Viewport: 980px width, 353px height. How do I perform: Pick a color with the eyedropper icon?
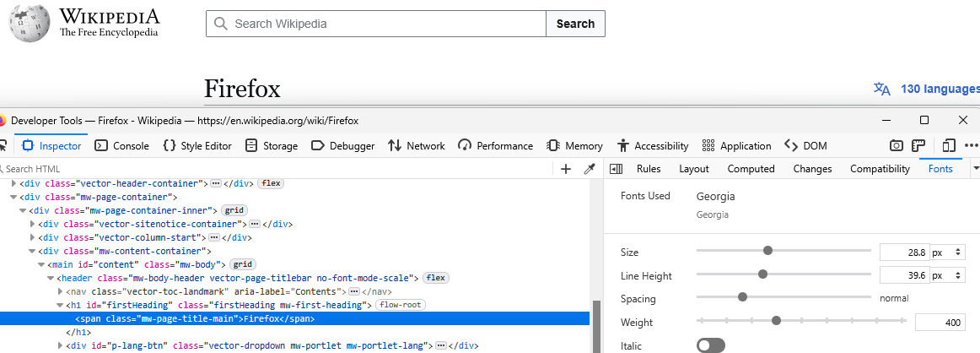pyautogui.click(x=588, y=169)
